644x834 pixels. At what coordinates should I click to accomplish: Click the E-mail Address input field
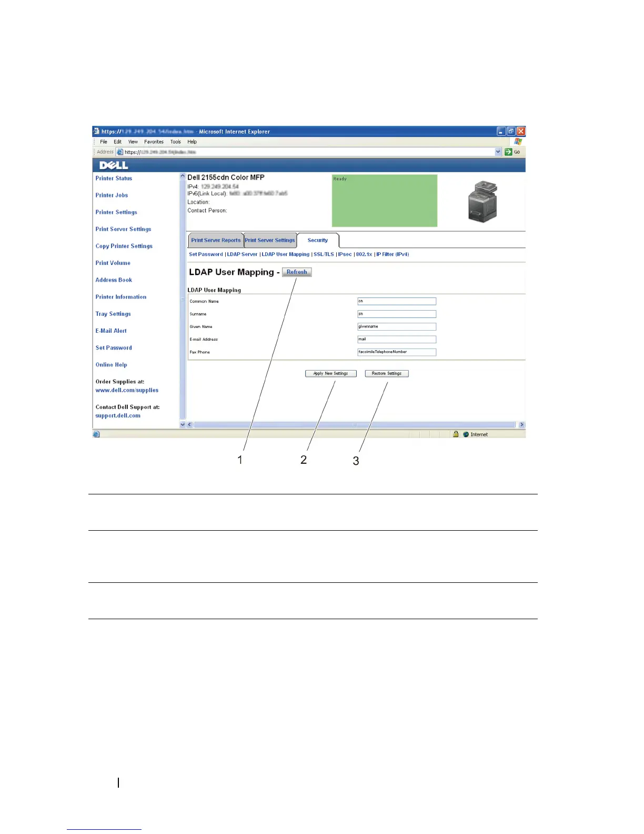pyautogui.click(x=397, y=339)
